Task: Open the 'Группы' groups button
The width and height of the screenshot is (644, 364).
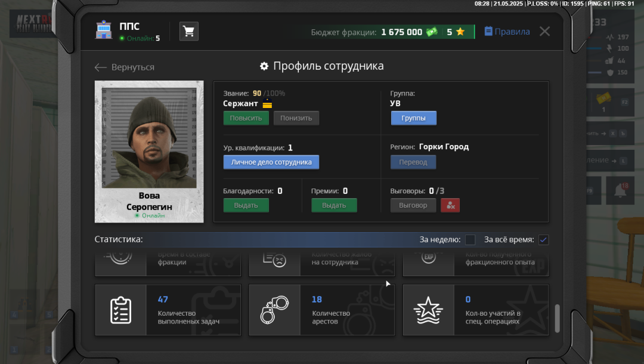Action: (413, 118)
